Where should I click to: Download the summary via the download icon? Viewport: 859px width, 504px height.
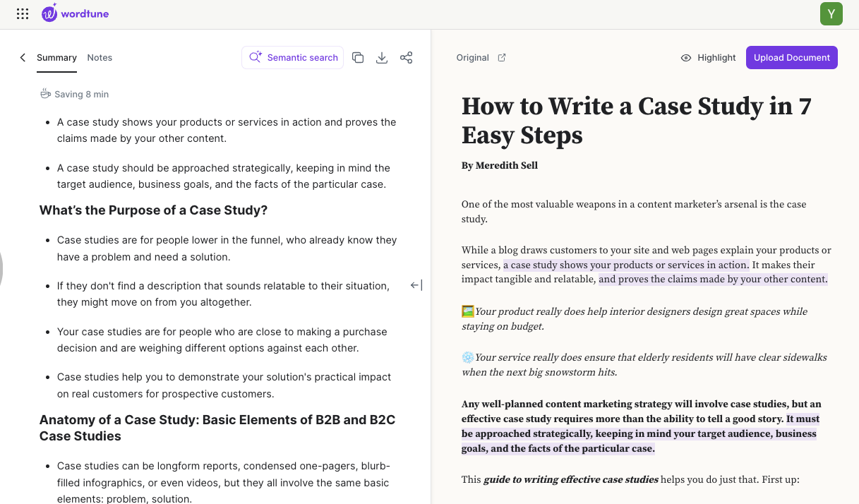tap(382, 57)
